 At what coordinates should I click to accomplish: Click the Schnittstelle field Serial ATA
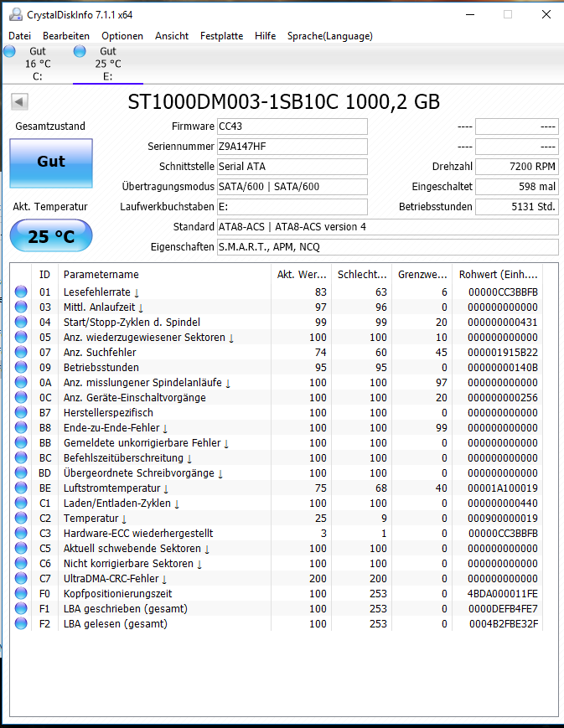(x=292, y=166)
